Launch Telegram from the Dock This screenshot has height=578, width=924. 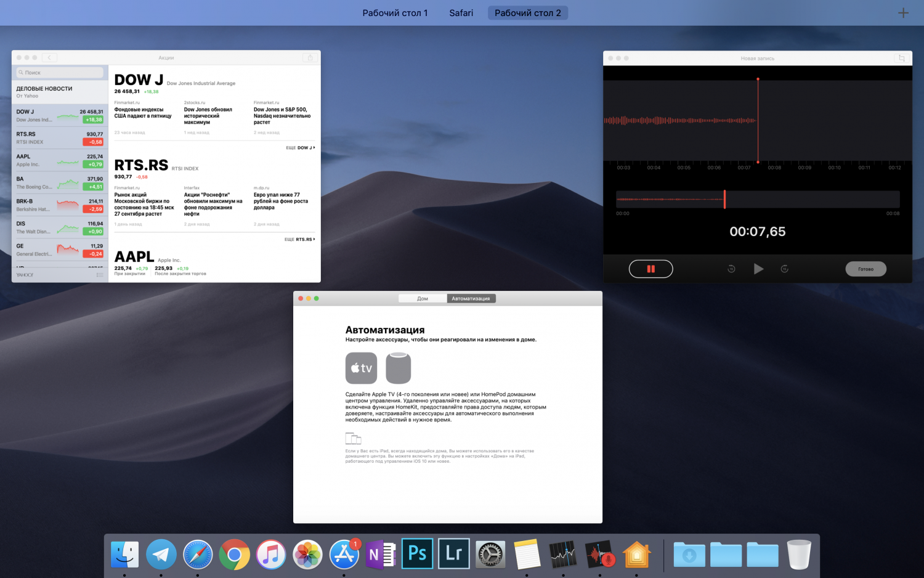(161, 555)
